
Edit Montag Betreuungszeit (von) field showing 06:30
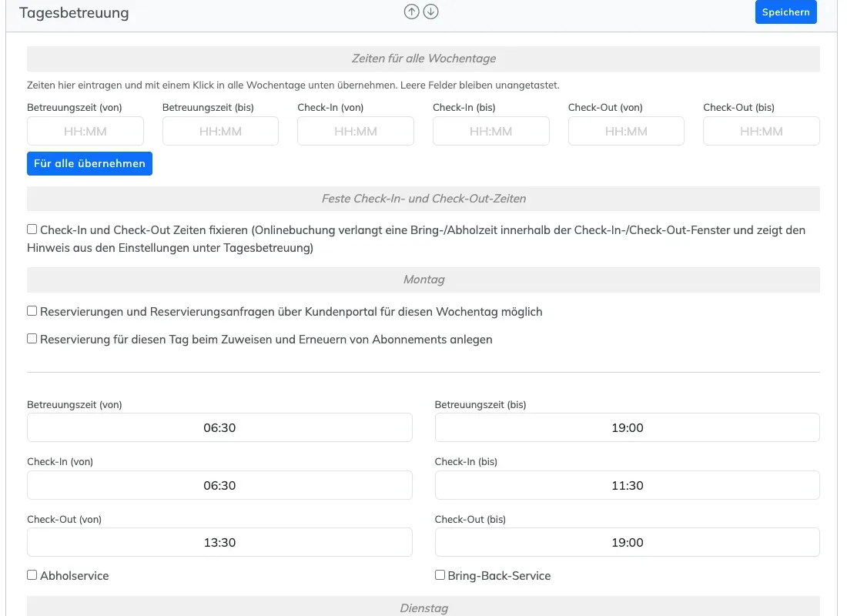tap(219, 427)
